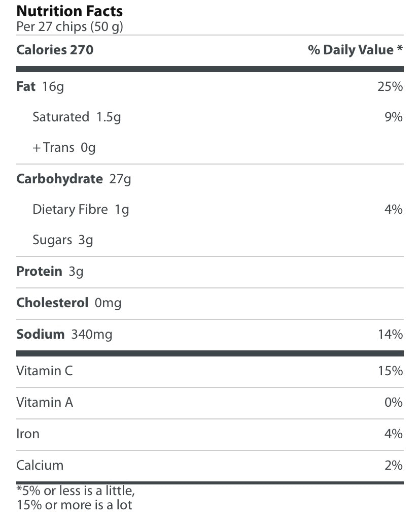Image resolution: width=420 pixels, height=521 pixels.
Task: Click the Trans 0g entry
Action: click(x=64, y=148)
